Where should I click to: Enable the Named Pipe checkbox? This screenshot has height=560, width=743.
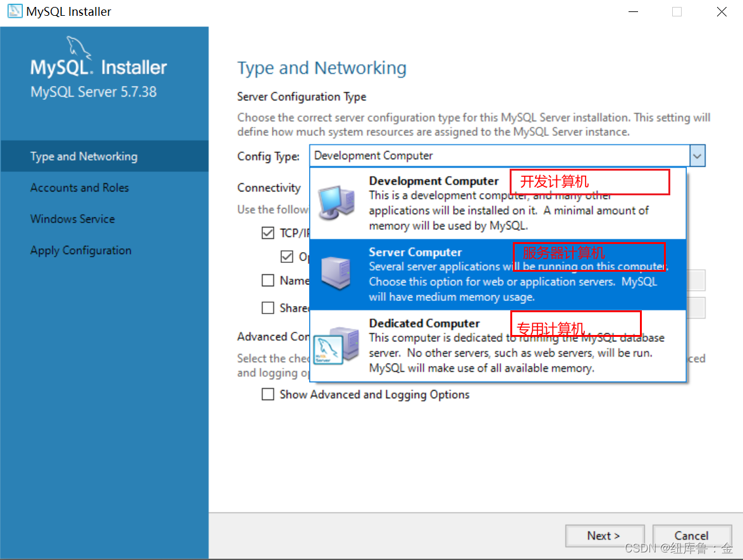[x=267, y=281]
